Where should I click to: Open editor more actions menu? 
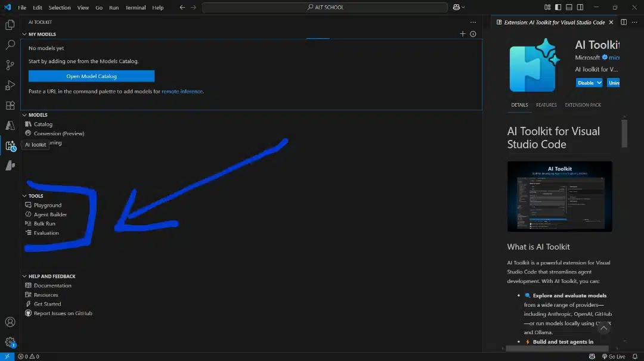click(x=634, y=22)
